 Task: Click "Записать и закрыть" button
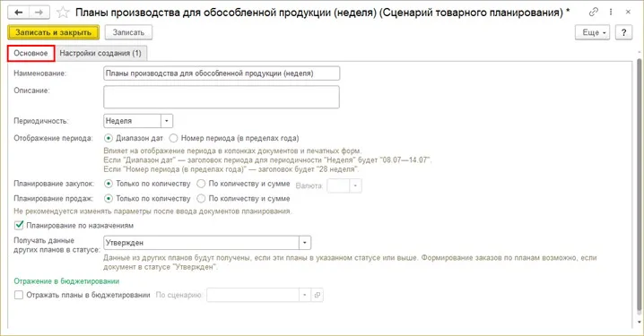54,32
